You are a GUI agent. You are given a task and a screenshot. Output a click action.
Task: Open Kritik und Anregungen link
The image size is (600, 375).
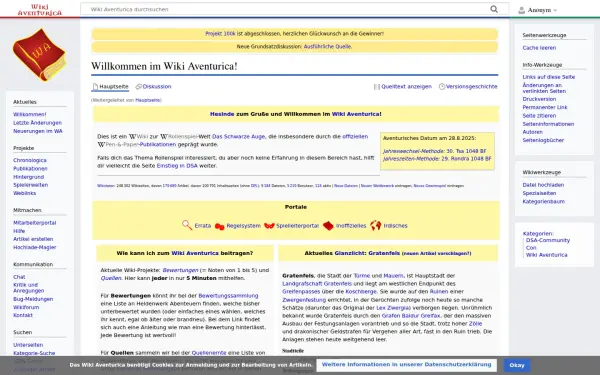pyautogui.click(x=28, y=288)
